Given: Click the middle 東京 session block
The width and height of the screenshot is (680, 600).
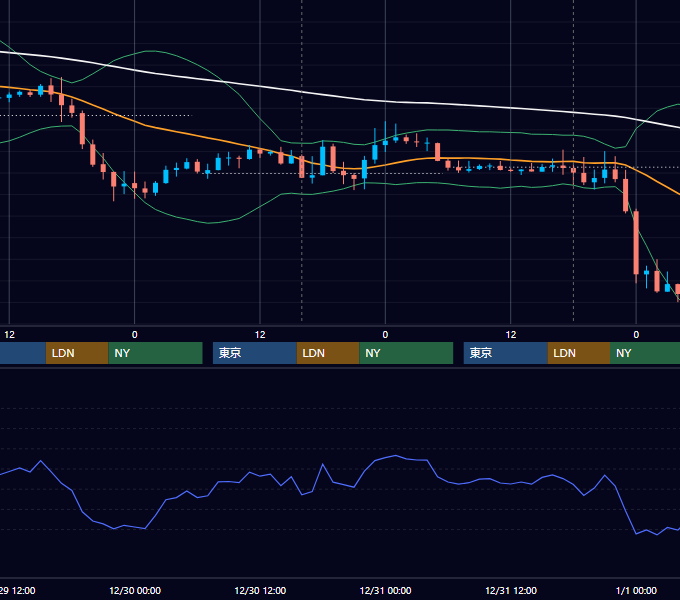Looking at the screenshot, I should (255, 353).
